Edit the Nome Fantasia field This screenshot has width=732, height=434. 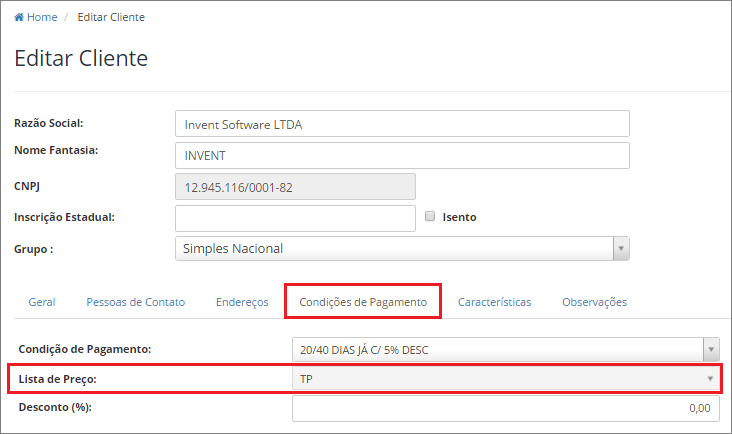[402, 155]
